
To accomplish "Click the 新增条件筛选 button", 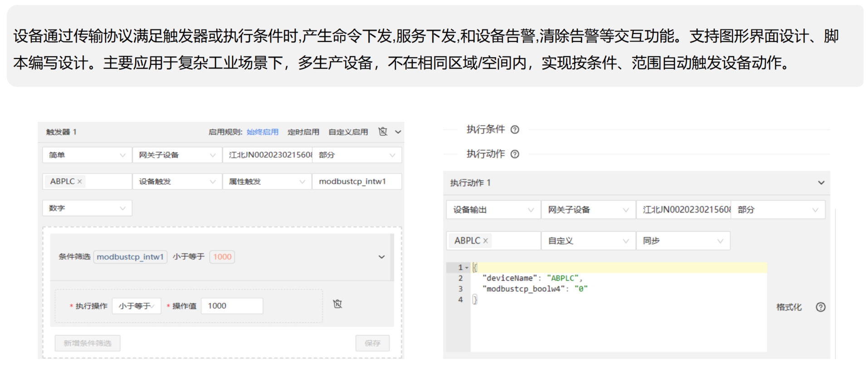I will pos(88,343).
